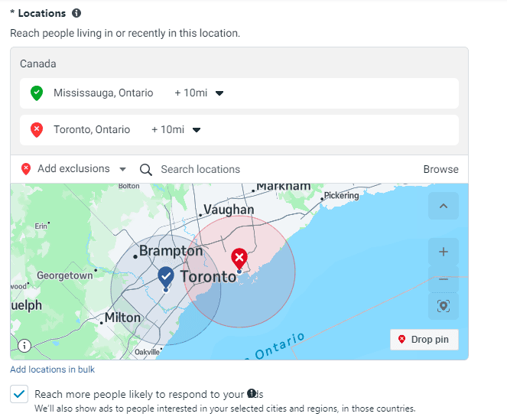
Task: Click the Locations info tooltip icon
Action: pos(76,14)
